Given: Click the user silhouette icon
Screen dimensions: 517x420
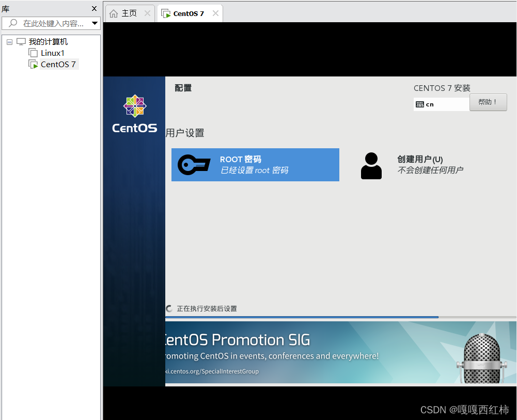Looking at the screenshot, I should tap(371, 166).
